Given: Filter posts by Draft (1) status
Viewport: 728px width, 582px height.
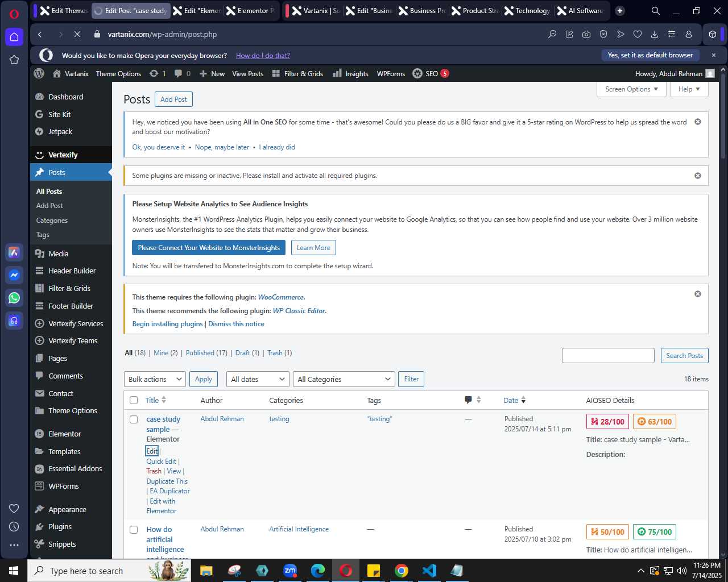Looking at the screenshot, I should coord(247,353).
